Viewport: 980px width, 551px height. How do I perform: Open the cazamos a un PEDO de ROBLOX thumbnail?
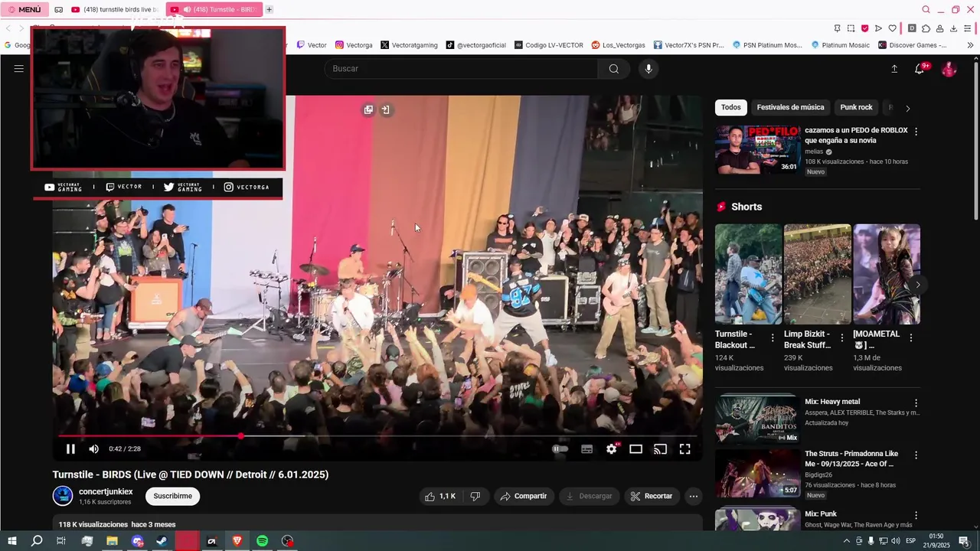(x=758, y=149)
